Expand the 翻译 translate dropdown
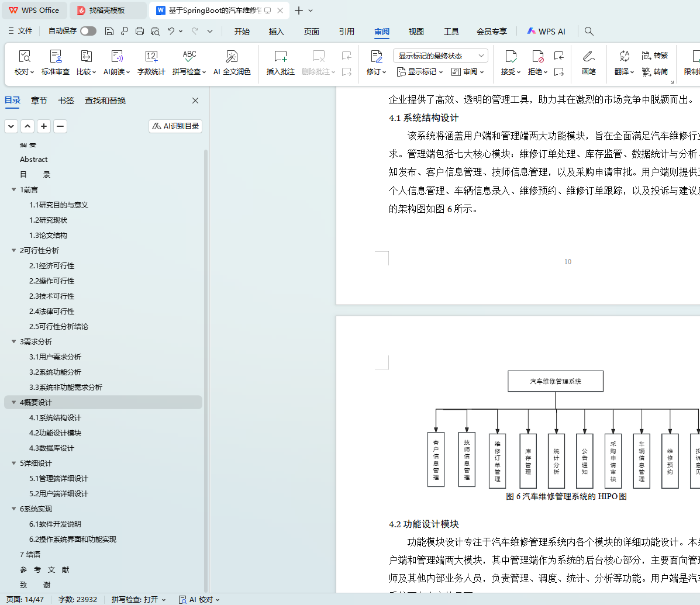 coord(625,72)
